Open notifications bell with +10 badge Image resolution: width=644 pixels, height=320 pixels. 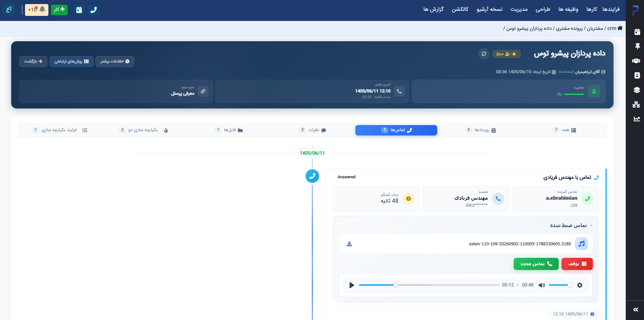(37, 10)
